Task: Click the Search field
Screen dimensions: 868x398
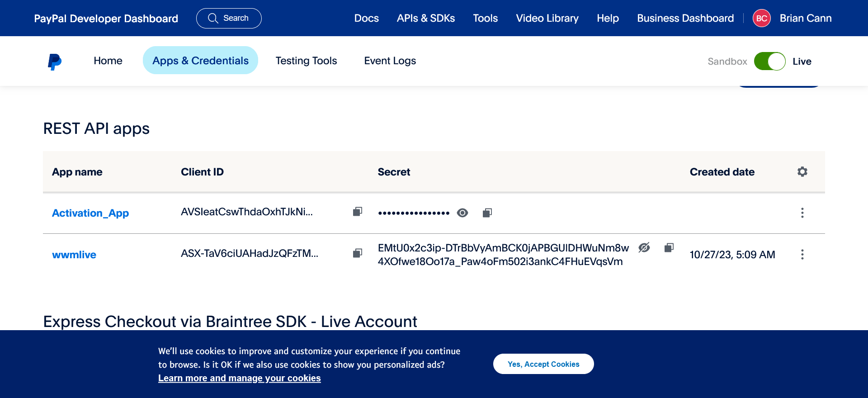Action: [x=229, y=18]
